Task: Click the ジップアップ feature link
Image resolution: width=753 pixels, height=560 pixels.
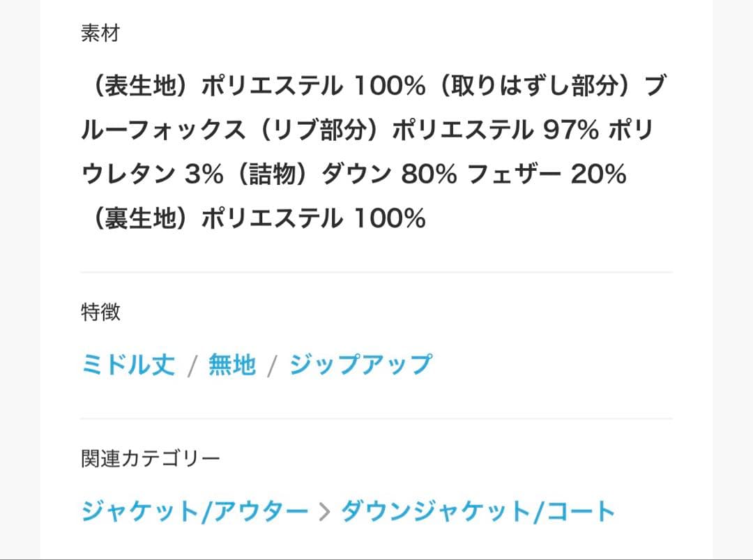Action: click(x=360, y=365)
